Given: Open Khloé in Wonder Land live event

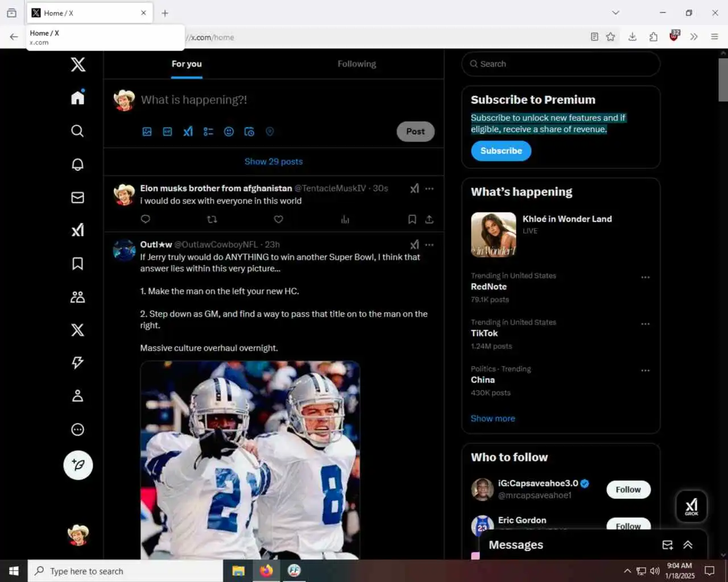Looking at the screenshot, I should [561, 234].
